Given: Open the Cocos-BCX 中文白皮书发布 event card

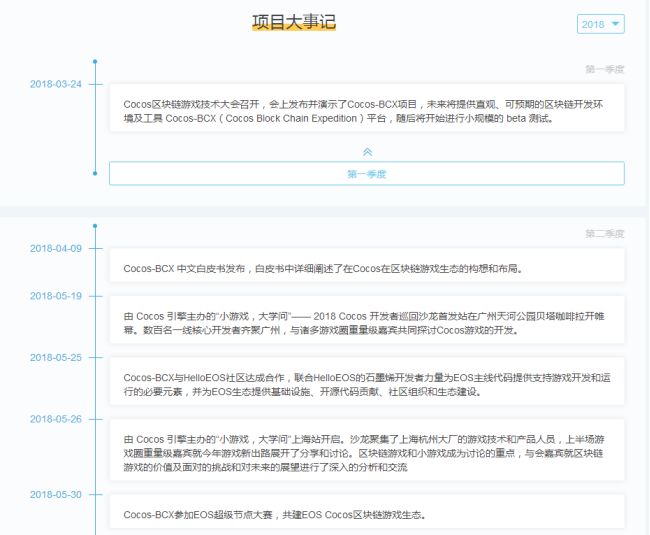Looking at the screenshot, I should (366, 265).
